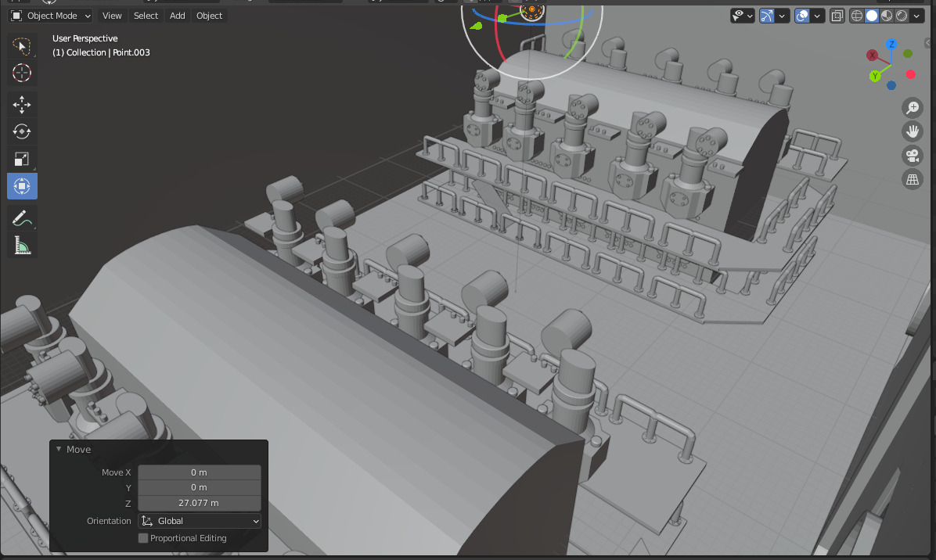Switch to Solid viewport shading
The width and height of the screenshot is (936, 560).
point(872,16)
